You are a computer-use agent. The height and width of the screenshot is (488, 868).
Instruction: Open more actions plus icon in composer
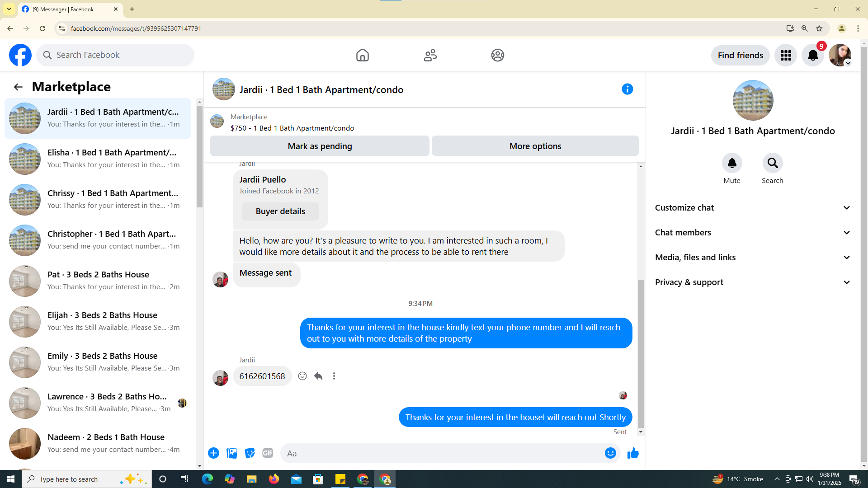pyautogui.click(x=213, y=453)
